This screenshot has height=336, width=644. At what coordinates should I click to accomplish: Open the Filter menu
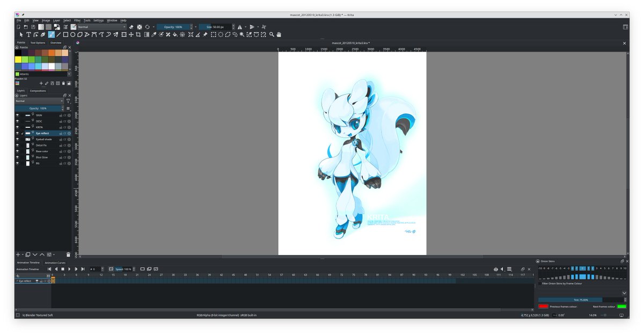point(77,19)
